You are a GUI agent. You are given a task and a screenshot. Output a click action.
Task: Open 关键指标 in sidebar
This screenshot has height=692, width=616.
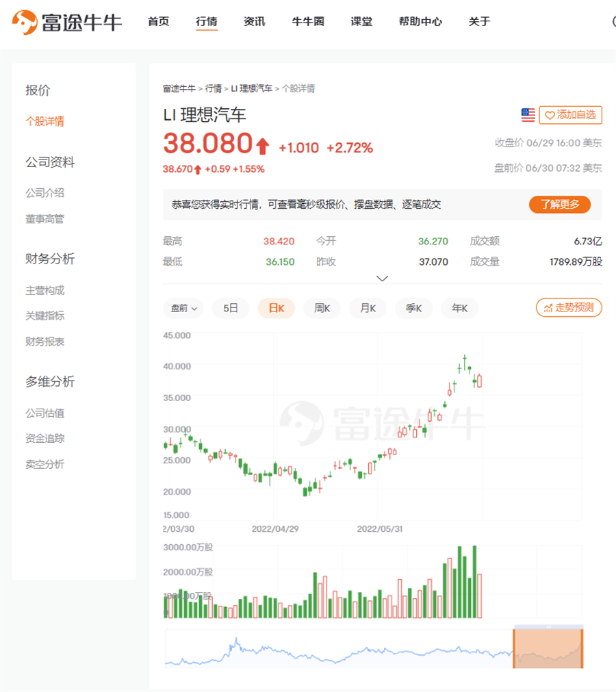click(x=45, y=316)
